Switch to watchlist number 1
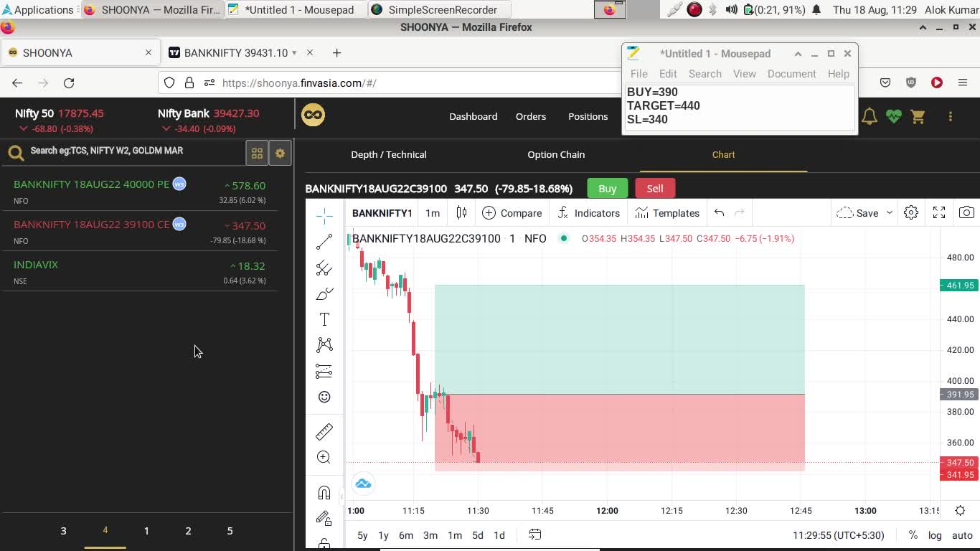Viewport: 980px width, 551px height. tap(146, 531)
